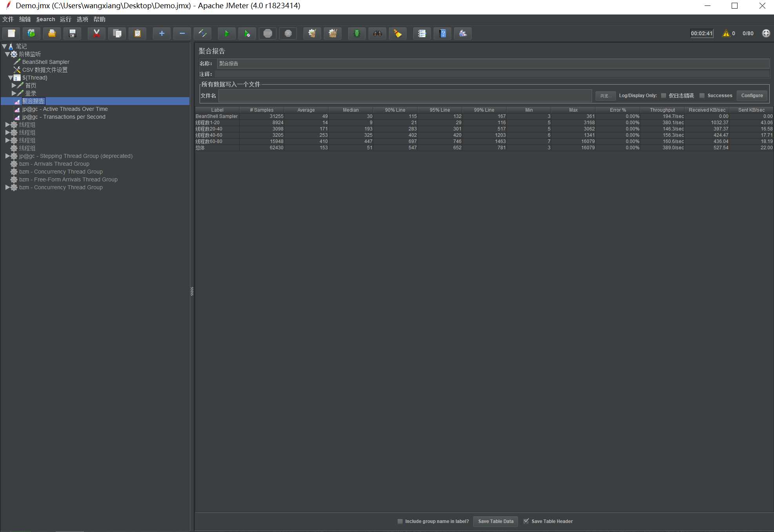Open the 文件 menu
Viewport: 774px width, 532px height.
[8, 19]
